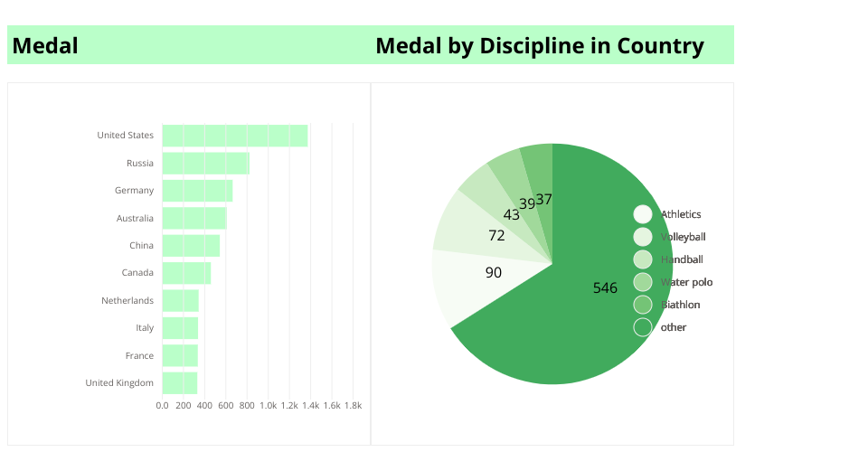Click the China bar
This screenshot has height=452, width=868.
click(x=191, y=246)
